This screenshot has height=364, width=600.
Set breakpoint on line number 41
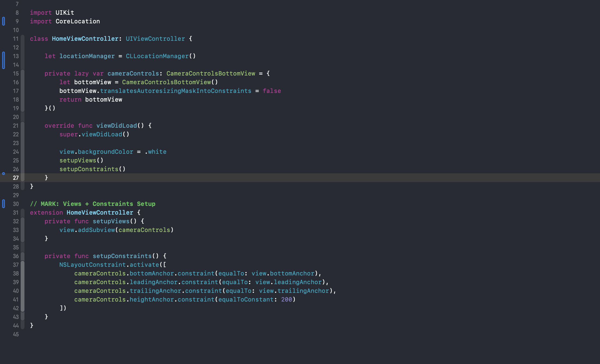pos(16,299)
